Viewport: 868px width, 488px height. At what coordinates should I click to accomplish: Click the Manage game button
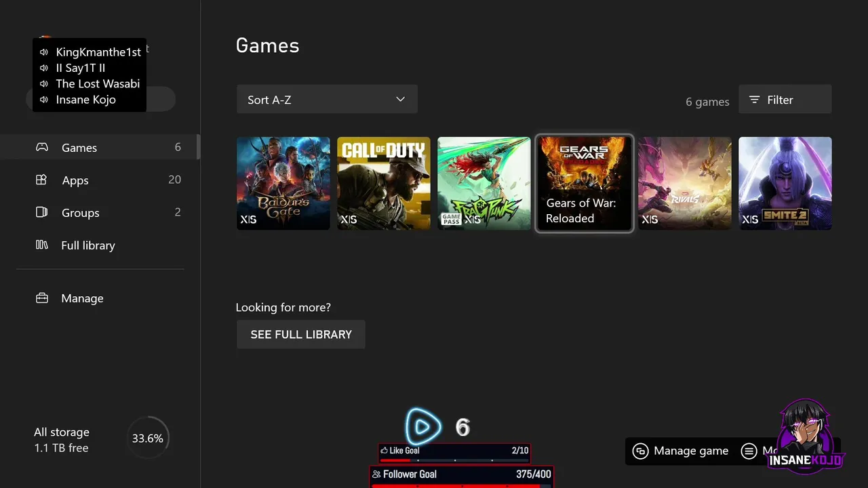pos(680,451)
